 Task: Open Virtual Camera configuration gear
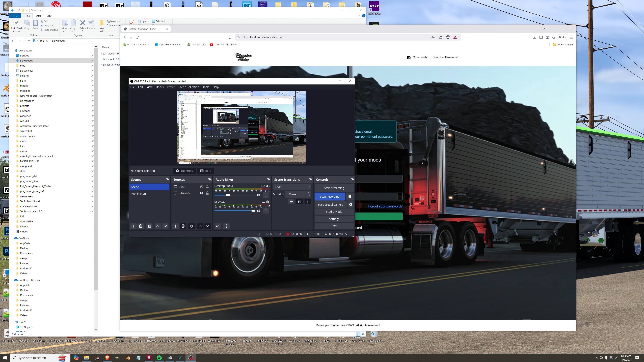351,204
